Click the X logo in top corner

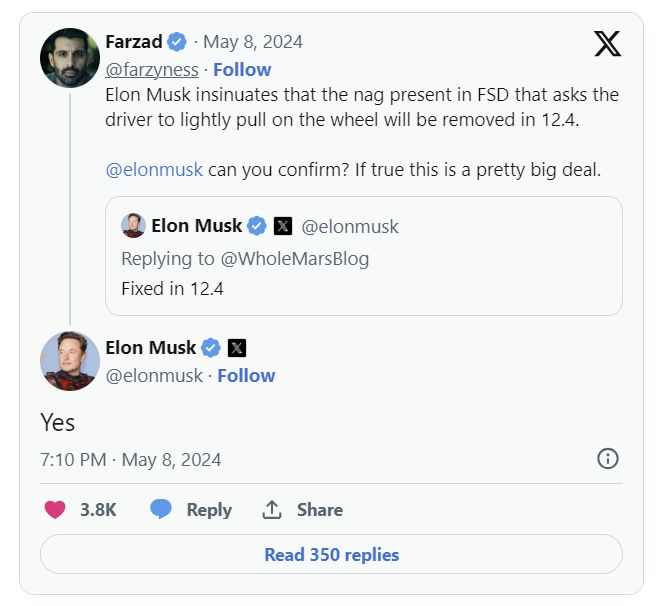coord(607,43)
